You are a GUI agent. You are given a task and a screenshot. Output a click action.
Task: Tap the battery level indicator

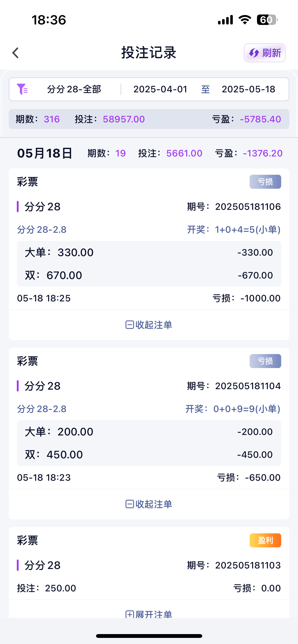(267, 20)
